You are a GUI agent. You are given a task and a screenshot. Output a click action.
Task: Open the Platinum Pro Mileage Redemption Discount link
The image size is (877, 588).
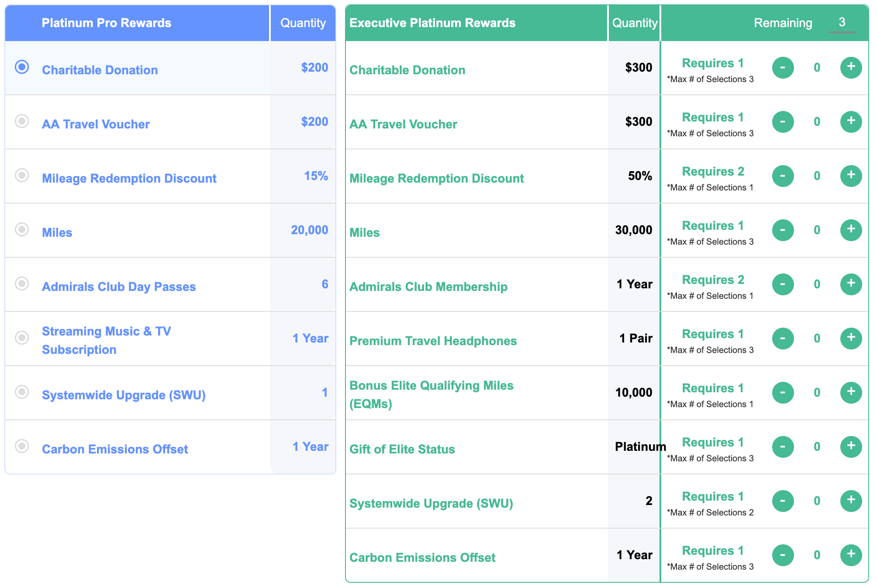[x=129, y=179]
